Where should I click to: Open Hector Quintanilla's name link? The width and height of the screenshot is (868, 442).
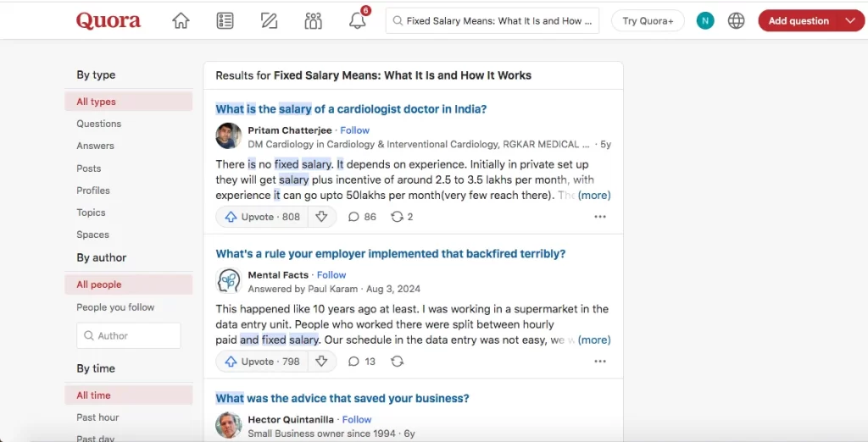pyautogui.click(x=291, y=419)
